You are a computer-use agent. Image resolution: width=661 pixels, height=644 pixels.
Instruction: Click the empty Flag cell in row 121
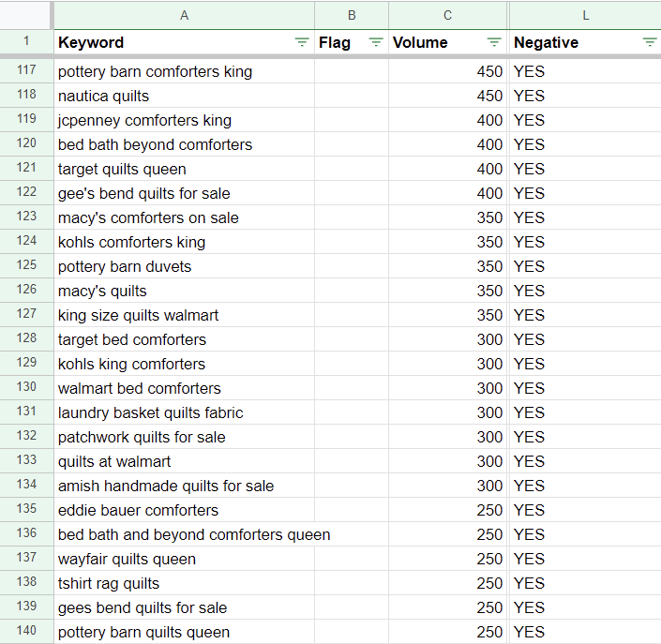352,169
